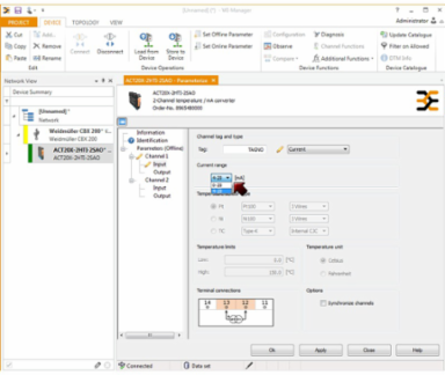The width and height of the screenshot is (445, 375).
Task: Collapse the Weidmüller CBX 200 tree node
Action: (19, 135)
